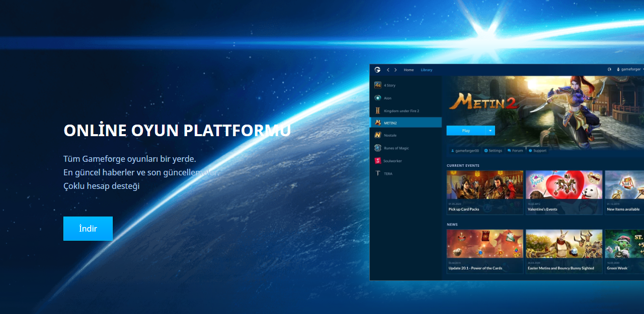The height and width of the screenshot is (314, 644).
Task: Expand the Play button dropdown arrow
Action: [490, 131]
